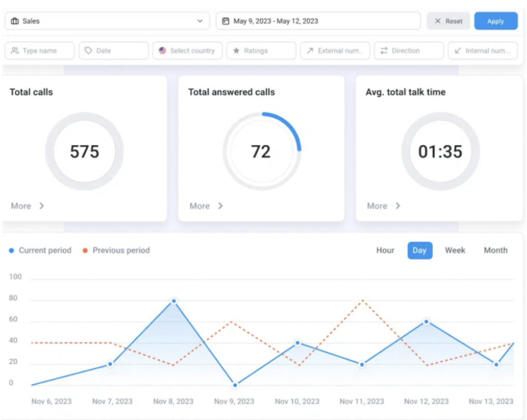Click the star icon in Ratings filter
Image resolution: width=527 pixels, height=420 pixels.
point(236,51)
